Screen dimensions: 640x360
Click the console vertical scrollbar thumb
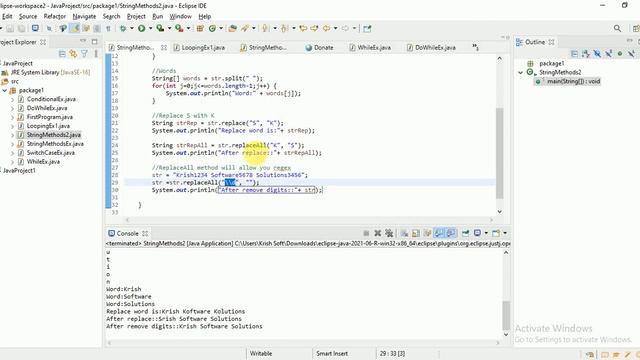tap(506, 315)
